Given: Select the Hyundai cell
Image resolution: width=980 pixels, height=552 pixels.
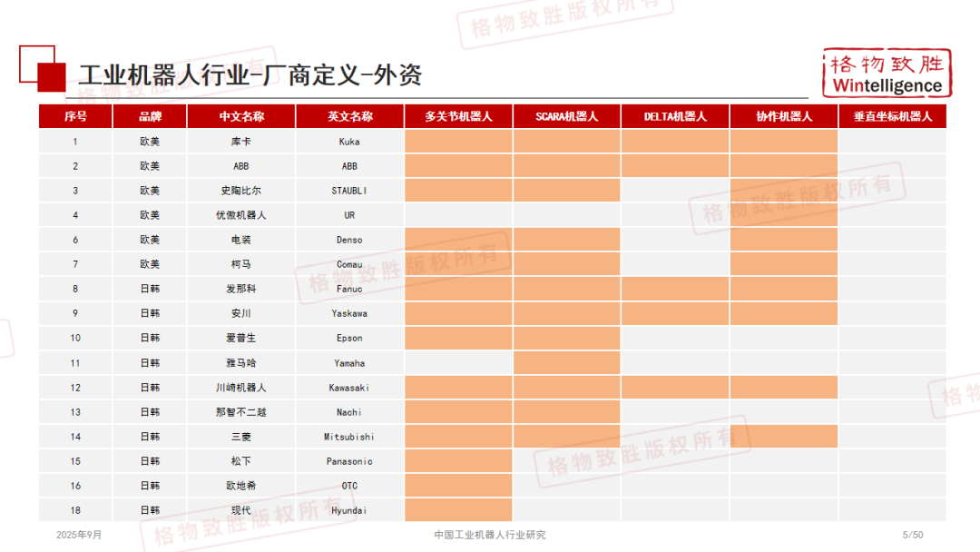Looking at the screenshot, I should (x=350, y=510).
